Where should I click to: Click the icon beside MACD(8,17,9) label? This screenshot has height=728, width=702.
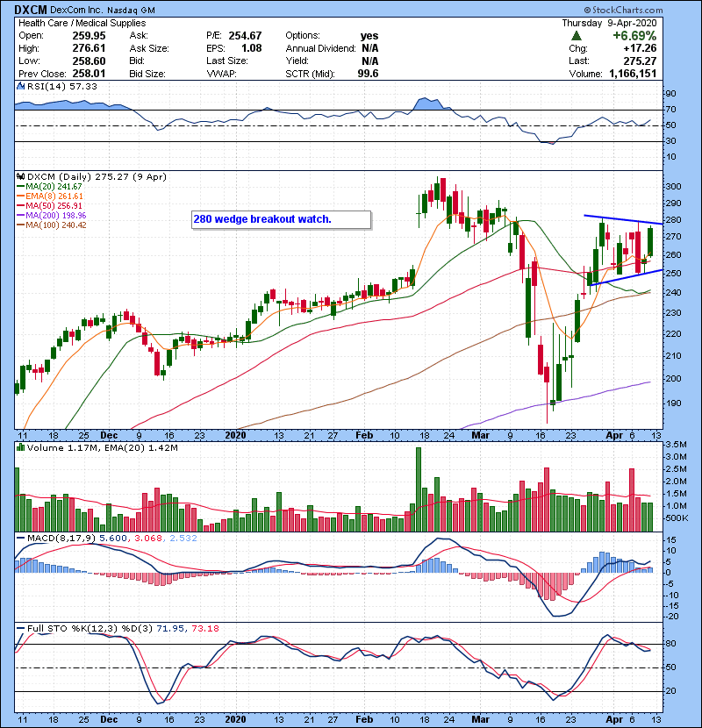(19, 536)
